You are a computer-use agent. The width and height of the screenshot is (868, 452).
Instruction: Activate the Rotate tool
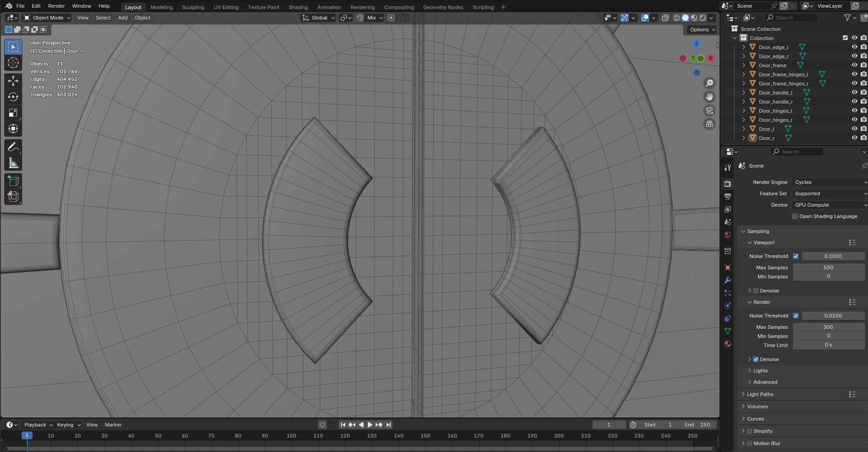tap(13, 97)
